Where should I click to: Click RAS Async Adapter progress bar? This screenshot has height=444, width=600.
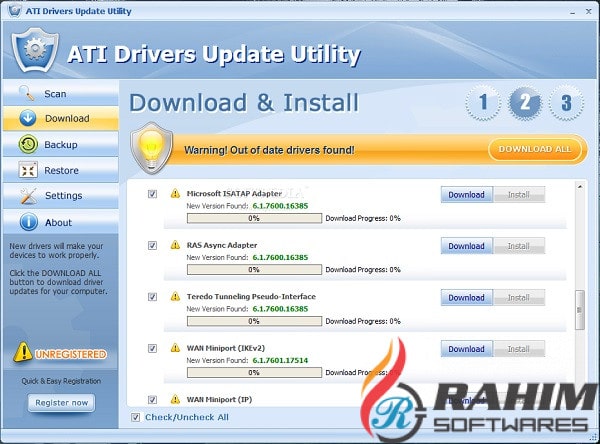pos(254,269)
